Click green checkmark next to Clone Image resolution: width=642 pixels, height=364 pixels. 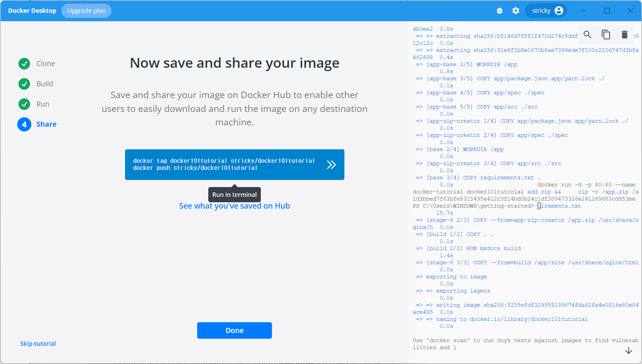(x=24, y=64)
